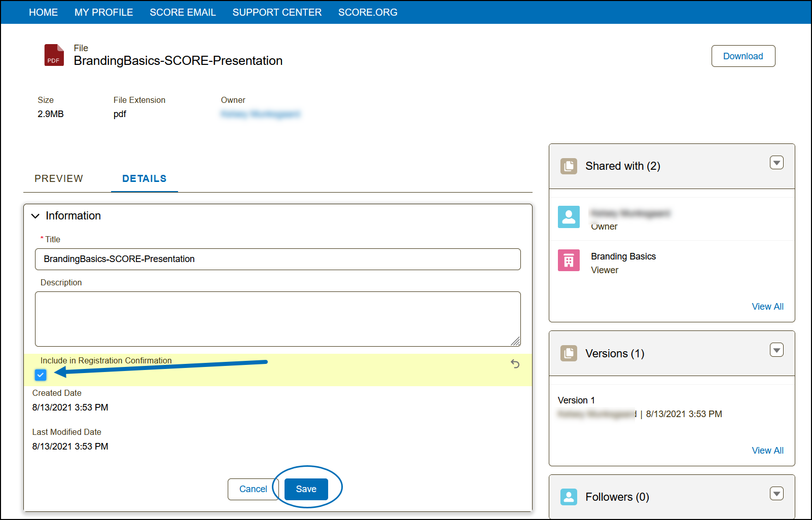Viewport: 812px width, 520px height.
Task: Open the Followers panel dropdown menu
Action: [776, 494]
